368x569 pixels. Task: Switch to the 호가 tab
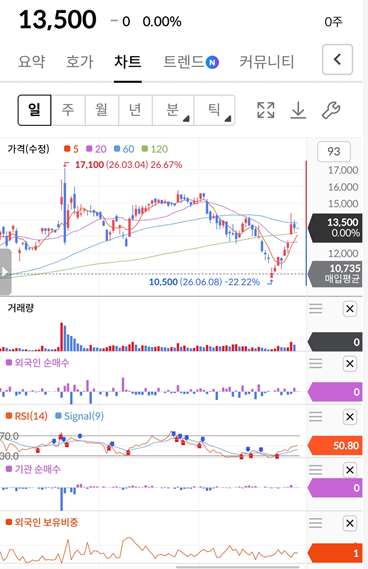tap(79, 61)
